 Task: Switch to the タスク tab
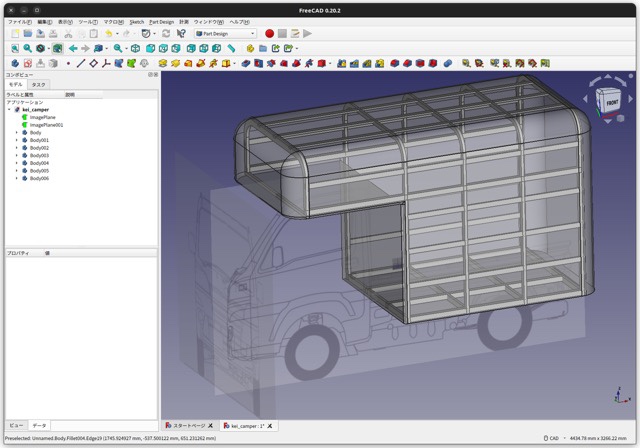[38, 85]
